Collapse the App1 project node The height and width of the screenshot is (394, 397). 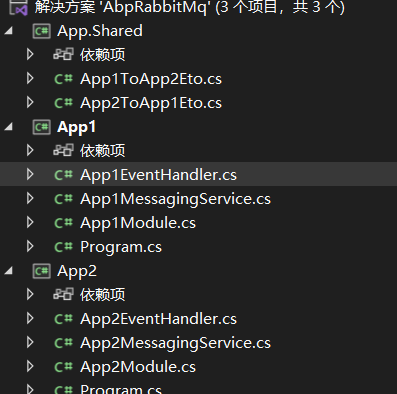9,127
